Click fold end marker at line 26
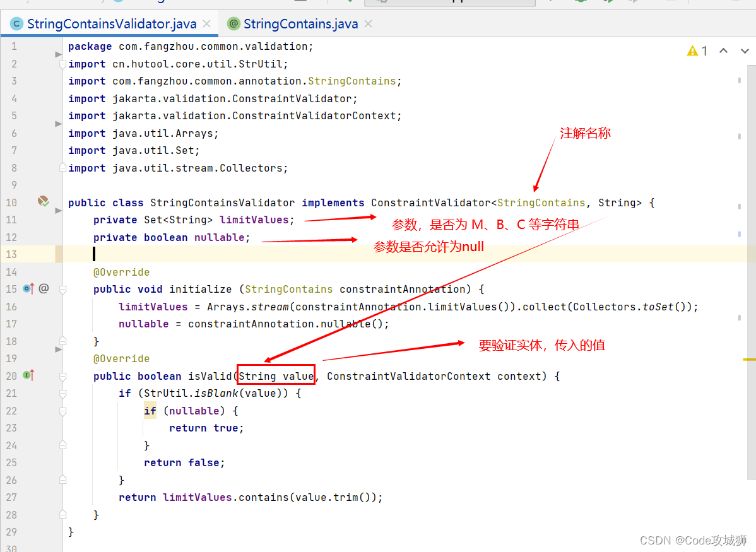Screen dimensions: 756x552 (62, 479)
